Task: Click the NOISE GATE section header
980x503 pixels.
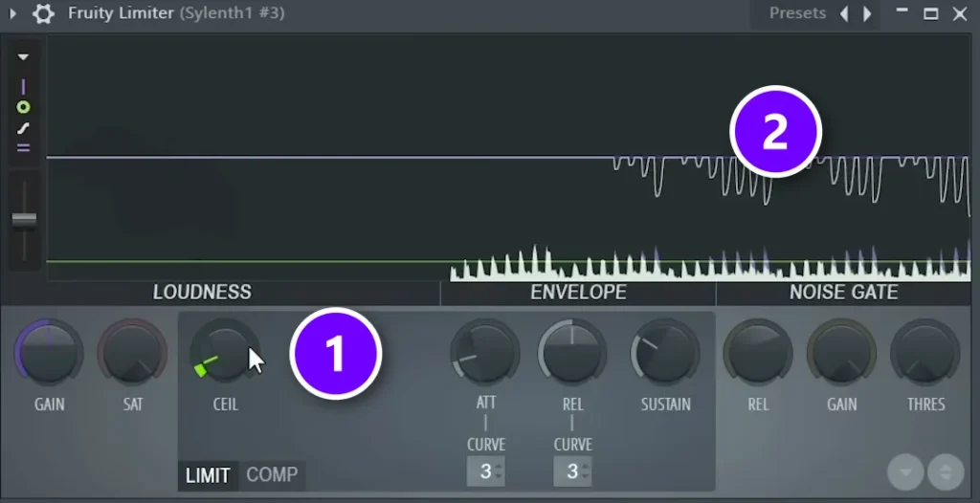Action: click(x=844, y=292)
